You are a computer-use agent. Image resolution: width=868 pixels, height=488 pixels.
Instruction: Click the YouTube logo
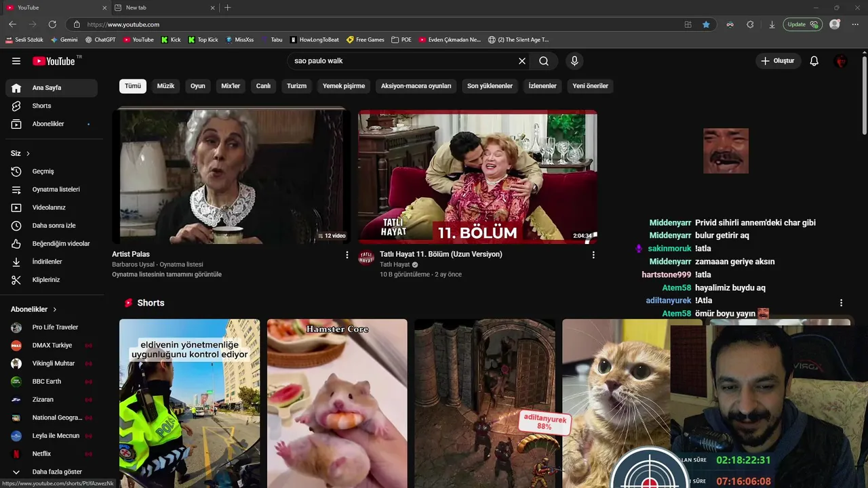coord(54,61)
